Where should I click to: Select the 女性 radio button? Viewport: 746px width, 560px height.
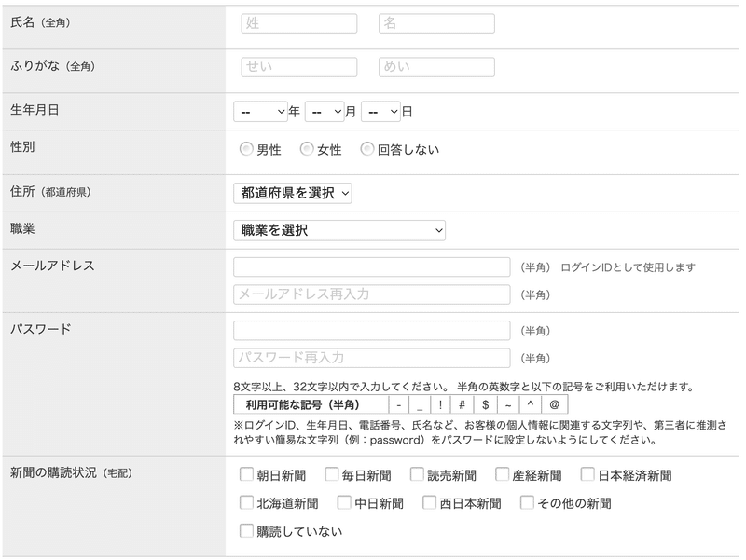[307, 149]
